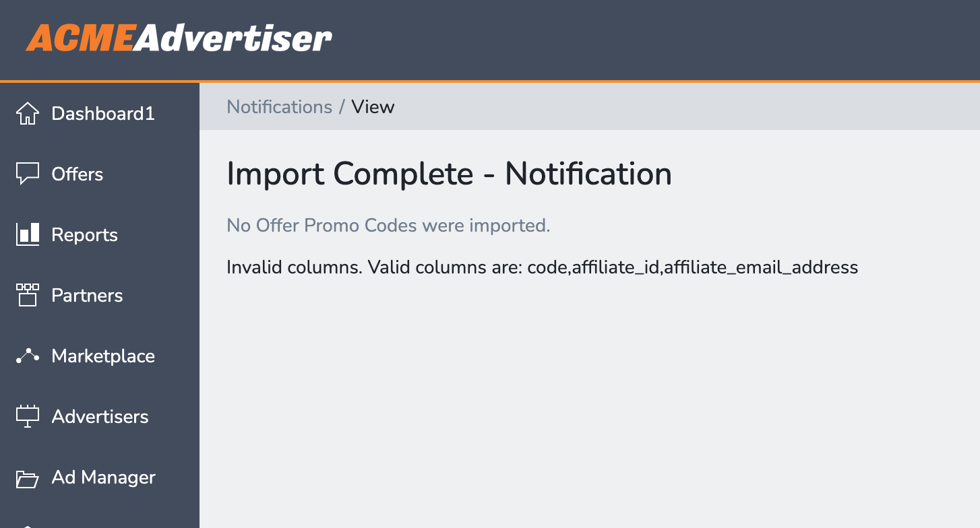Click the Invalid columns error text
980x528 pixels.
click(542, 267)
